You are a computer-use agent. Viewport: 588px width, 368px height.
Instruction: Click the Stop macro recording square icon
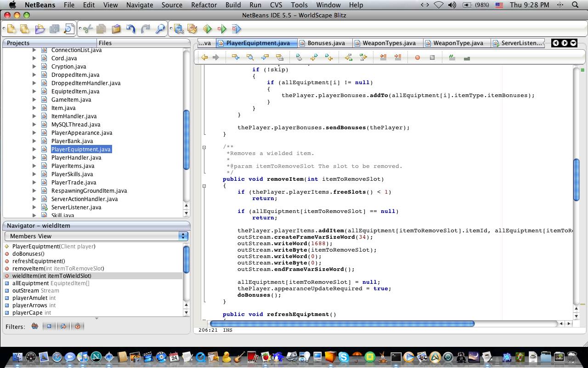(432, 57)
